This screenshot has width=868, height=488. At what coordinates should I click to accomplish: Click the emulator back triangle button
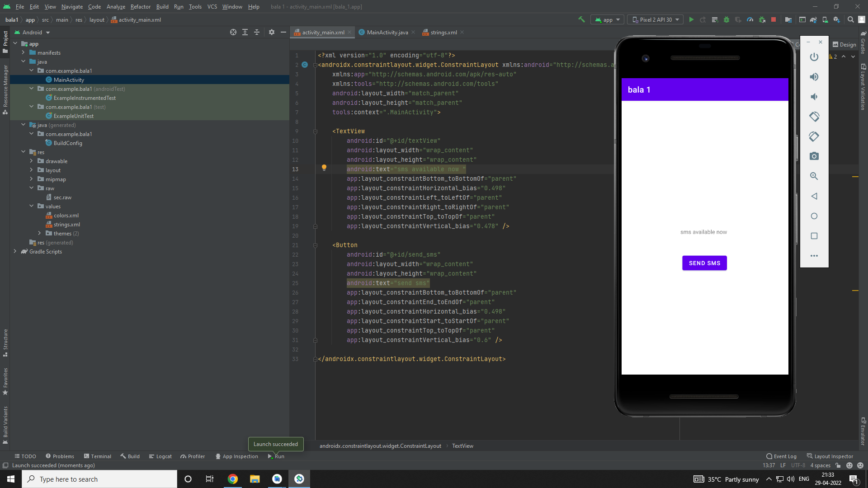tap(814, 196)
